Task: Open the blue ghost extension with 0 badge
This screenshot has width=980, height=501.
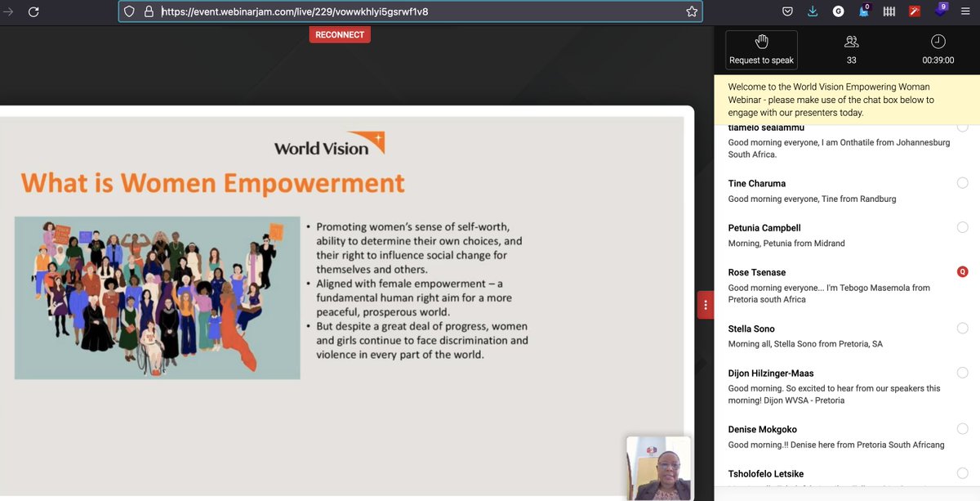Action: coord(863,11)
